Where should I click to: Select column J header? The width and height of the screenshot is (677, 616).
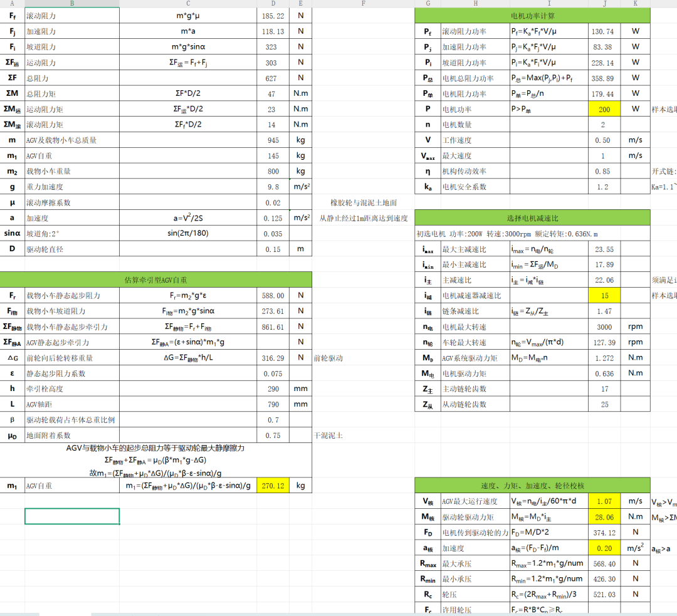pos(604,4)
